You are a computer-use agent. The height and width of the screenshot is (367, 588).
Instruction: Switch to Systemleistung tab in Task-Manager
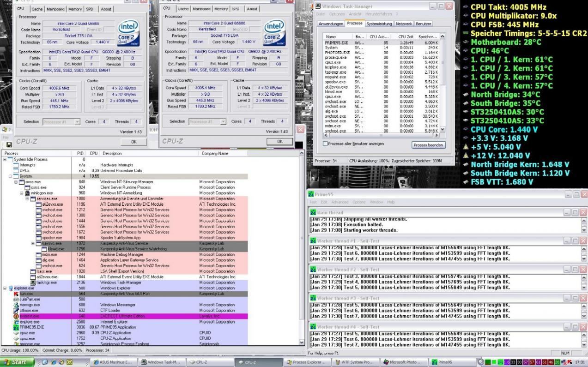pos(379,24)
